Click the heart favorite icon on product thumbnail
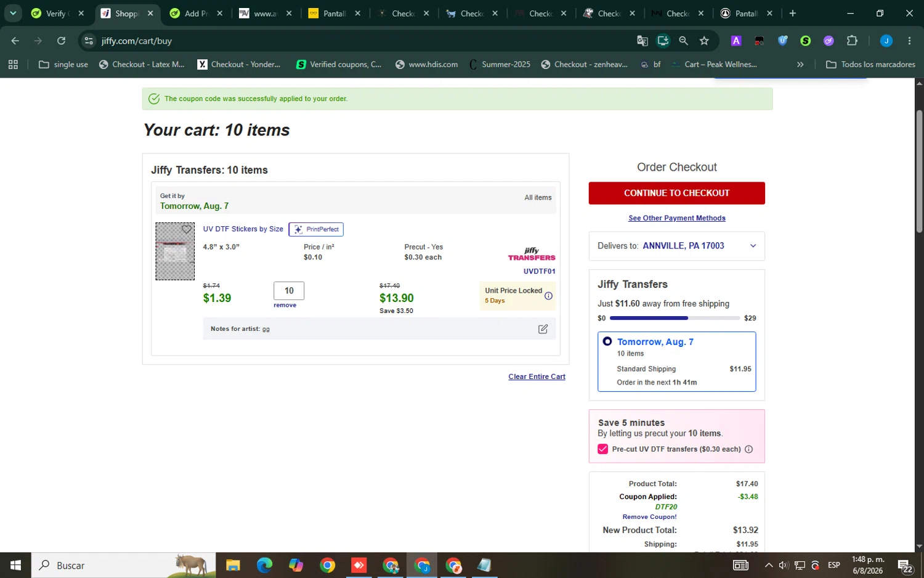 [186, 230]
